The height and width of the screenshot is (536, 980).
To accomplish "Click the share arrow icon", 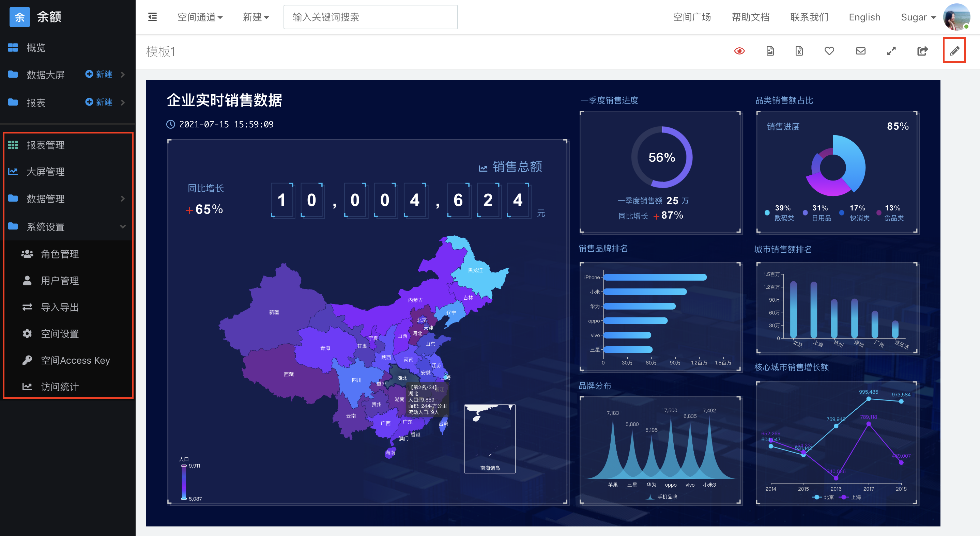I will [922, 51].
